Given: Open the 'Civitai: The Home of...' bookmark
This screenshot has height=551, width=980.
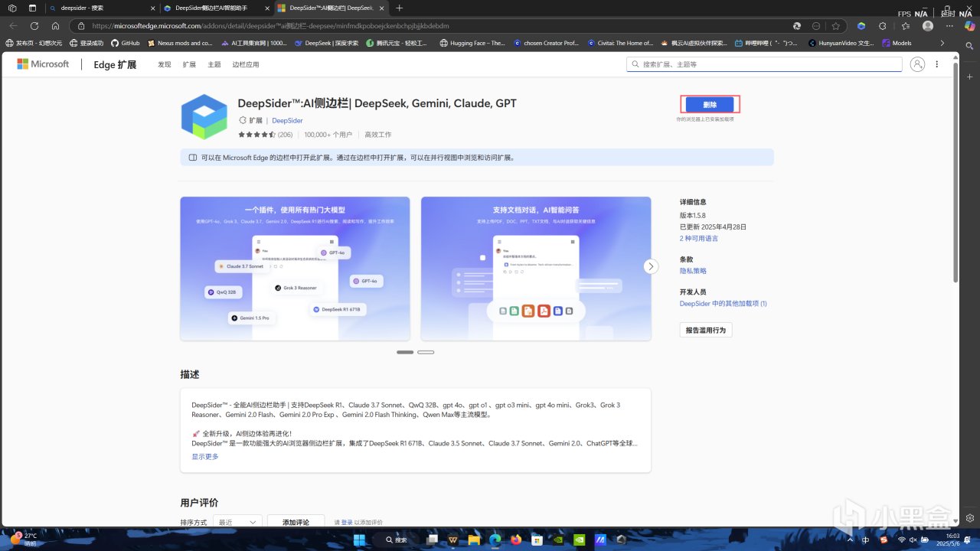Looking at the screenshot, I should pos(622,43).
